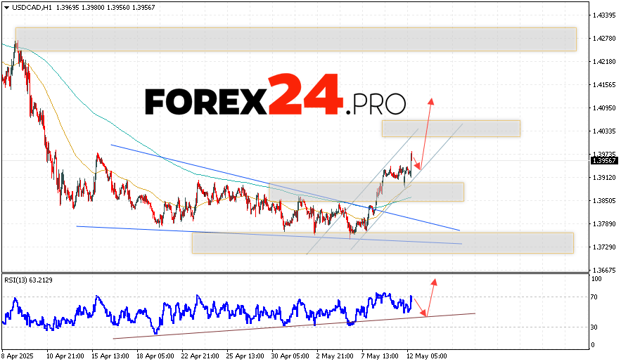Click the RSI 30 level label
This screenshot has height=364, width=621.
pyautogui.click(x=594, y=327)
